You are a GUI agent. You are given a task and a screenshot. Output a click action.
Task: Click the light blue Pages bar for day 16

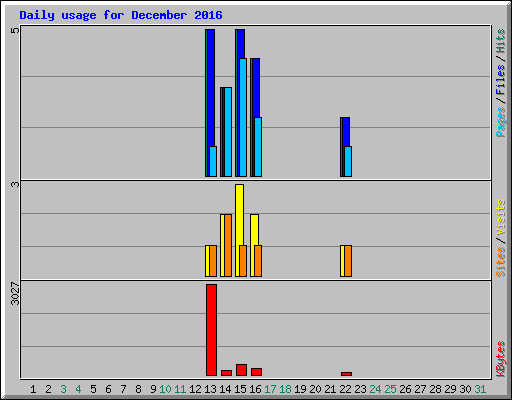pos(258,147)
